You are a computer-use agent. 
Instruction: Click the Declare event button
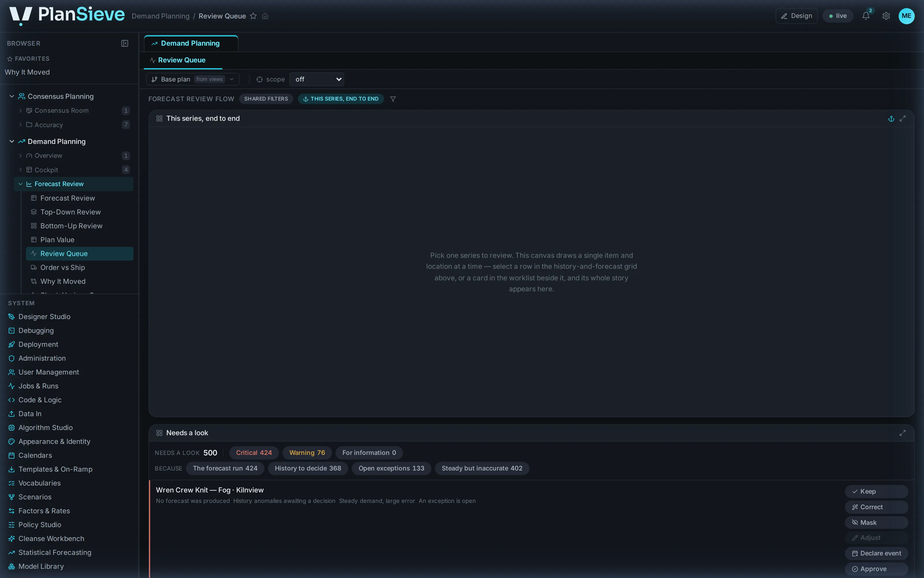[876, 553]
